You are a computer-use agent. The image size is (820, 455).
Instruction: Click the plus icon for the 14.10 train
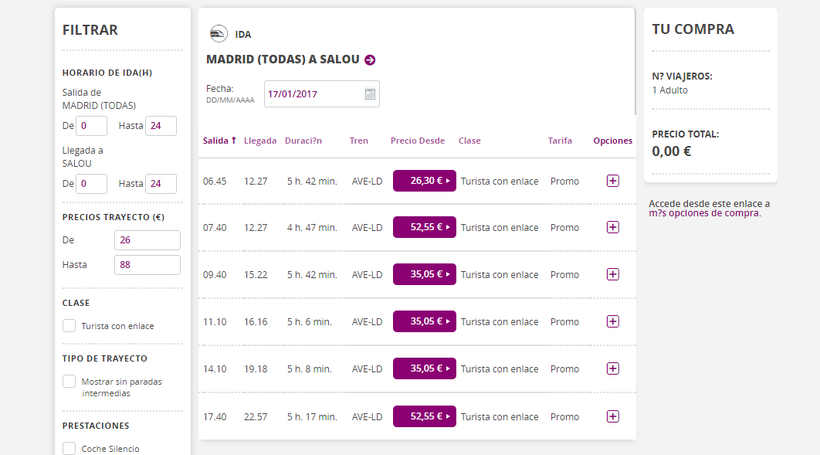point(613,369)
